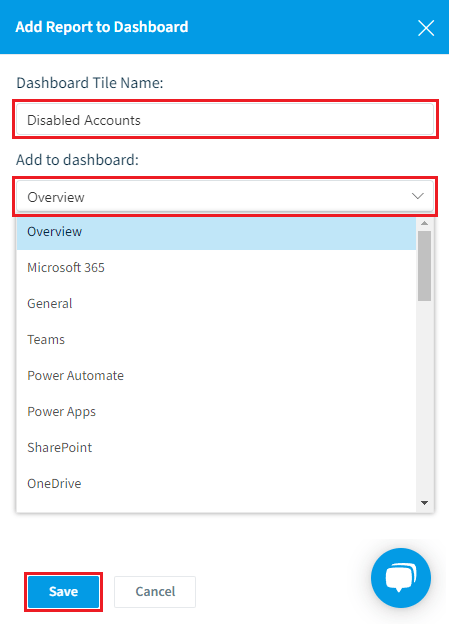Select Power Apps from the list

(x=216, y=412)
